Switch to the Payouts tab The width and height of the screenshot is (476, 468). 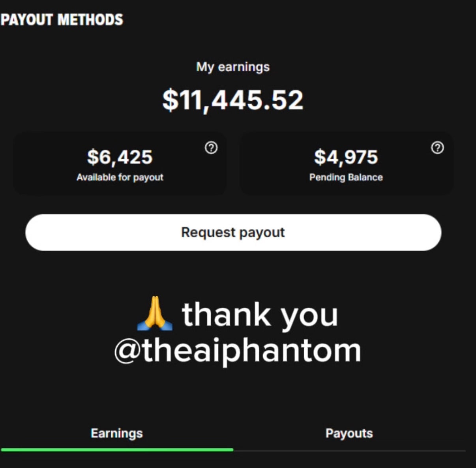tap(349, 433)
